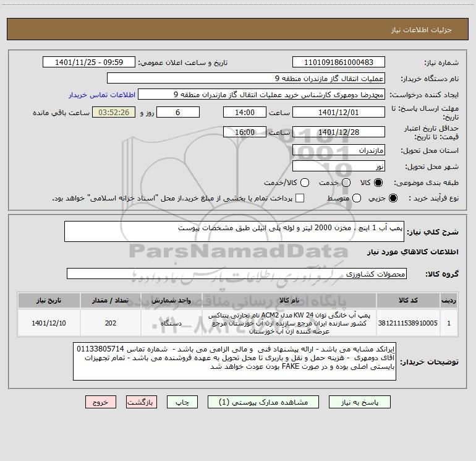Select the جزیی purchase type radio
The width and height of the screenshot is (476, 461).
pos(393,198)
